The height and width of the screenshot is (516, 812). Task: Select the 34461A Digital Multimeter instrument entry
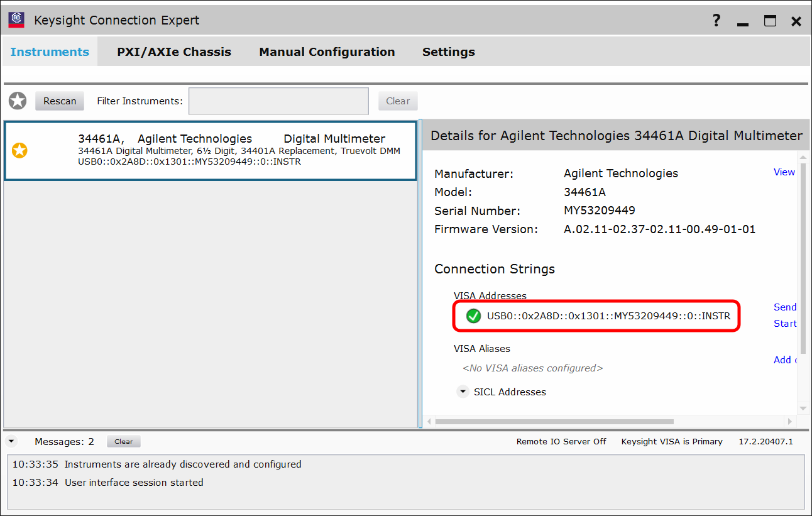coord(211,151)
